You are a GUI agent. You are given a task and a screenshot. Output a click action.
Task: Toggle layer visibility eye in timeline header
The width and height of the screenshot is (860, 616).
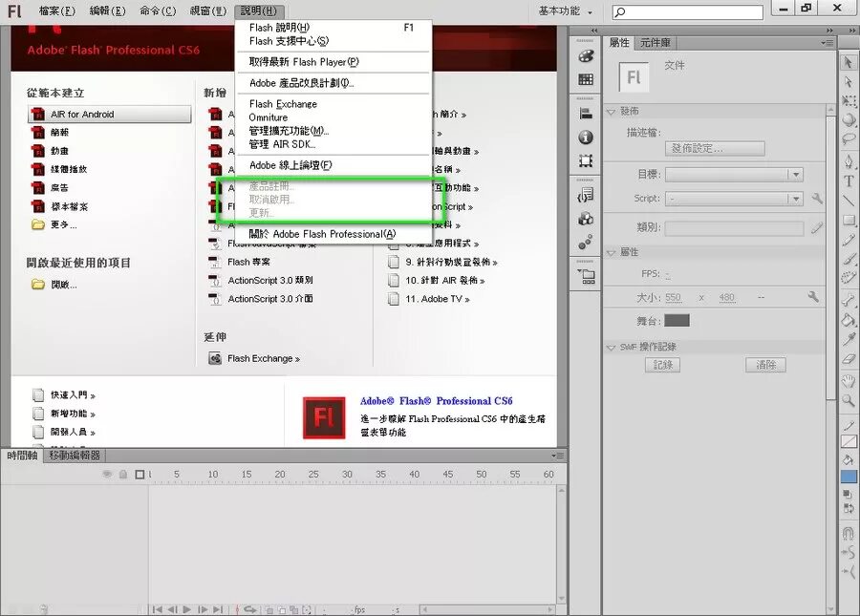point(107,474)
